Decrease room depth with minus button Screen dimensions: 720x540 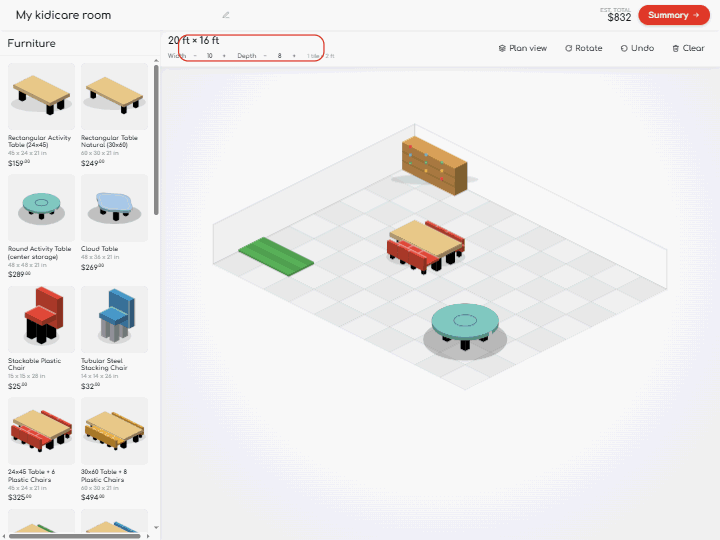[265, 56]
